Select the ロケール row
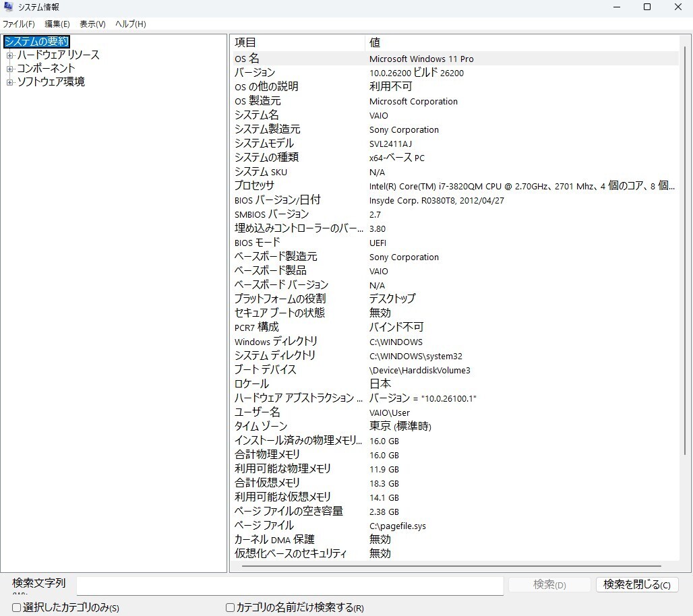The width and height of the screenshot is (693, 616). coord(455,383)
